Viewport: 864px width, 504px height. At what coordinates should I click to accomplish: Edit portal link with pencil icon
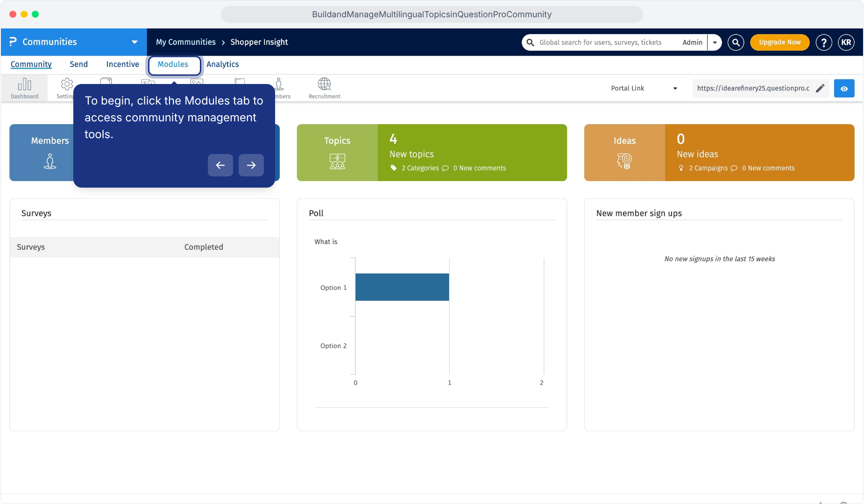point(820,88)
